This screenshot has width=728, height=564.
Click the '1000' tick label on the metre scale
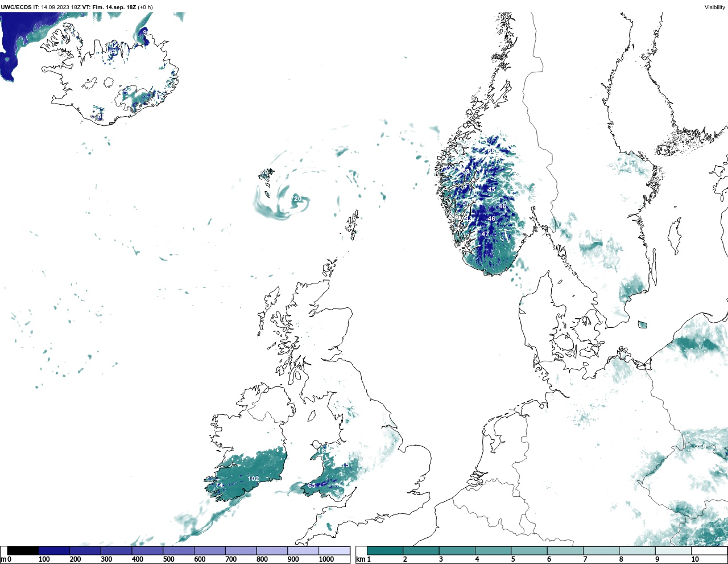pyautogui.click(x=326, y=559)
